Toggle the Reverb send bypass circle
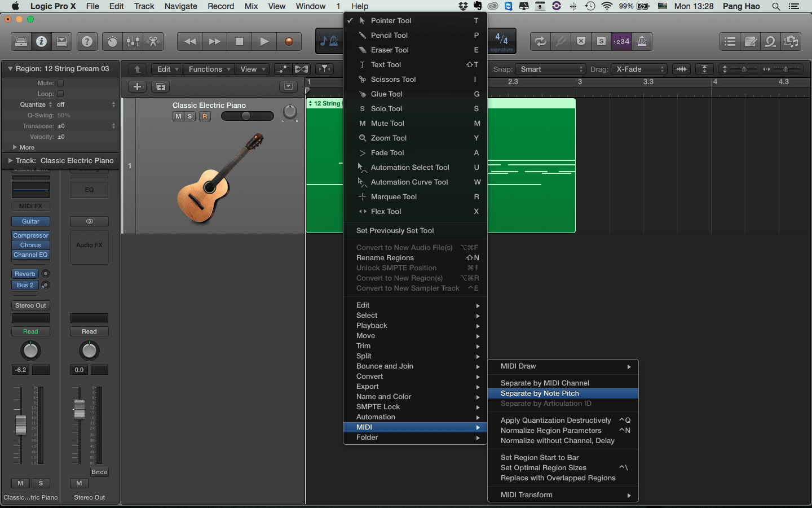 pyautogui.click(x=46, y=274)
